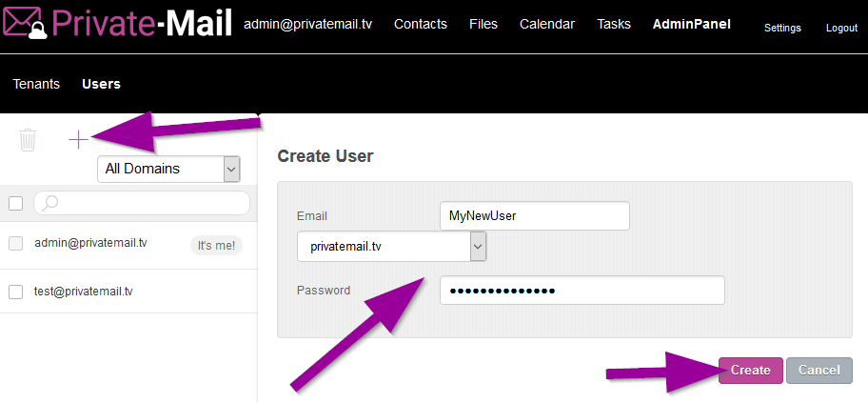Toggle the select-all users checkbox

[15, 203]
